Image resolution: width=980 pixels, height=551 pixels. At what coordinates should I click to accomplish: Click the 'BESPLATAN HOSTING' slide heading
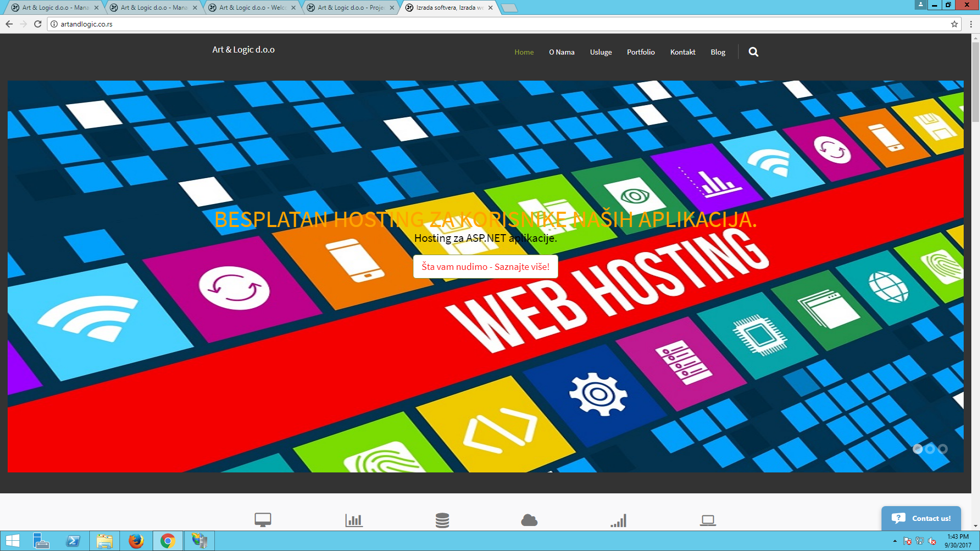click(485, 219)
